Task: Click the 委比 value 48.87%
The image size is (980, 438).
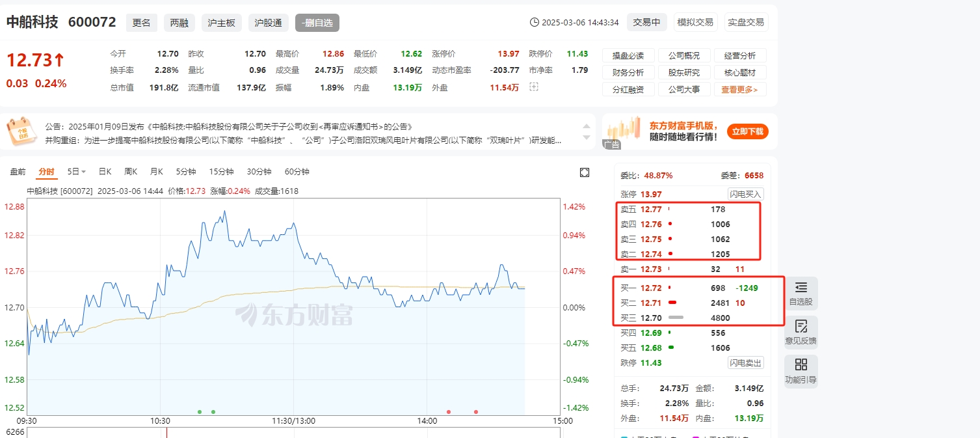Action: tap(658, 176)
